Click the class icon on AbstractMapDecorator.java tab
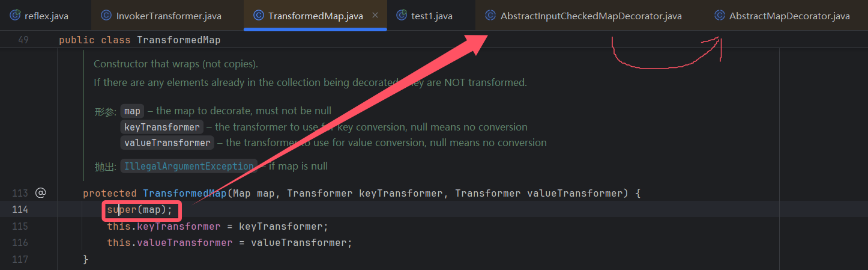 tap(720, 16)
